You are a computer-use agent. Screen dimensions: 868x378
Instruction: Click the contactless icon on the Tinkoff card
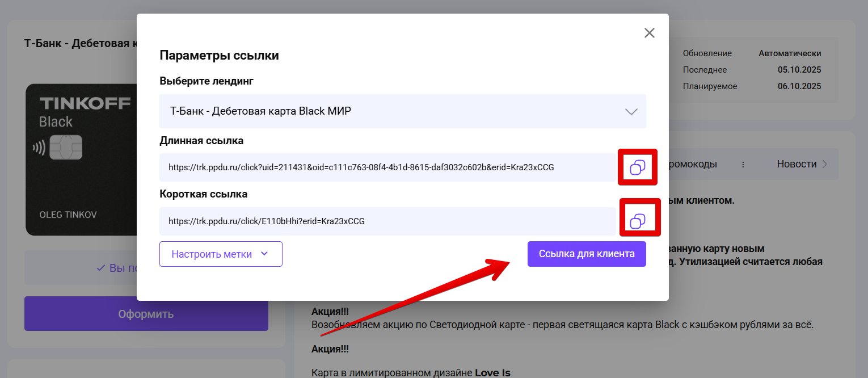[39, 149]
